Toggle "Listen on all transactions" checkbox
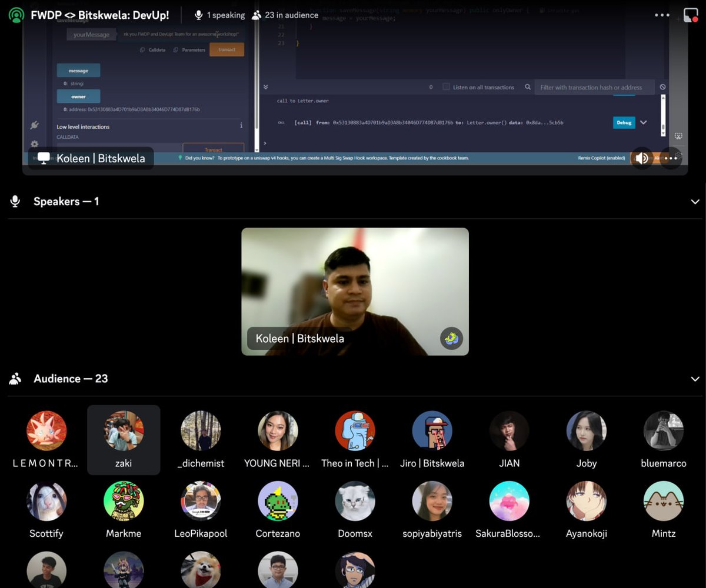The height and width of the screenshot is (588, 706). click(x=447, y=87)
